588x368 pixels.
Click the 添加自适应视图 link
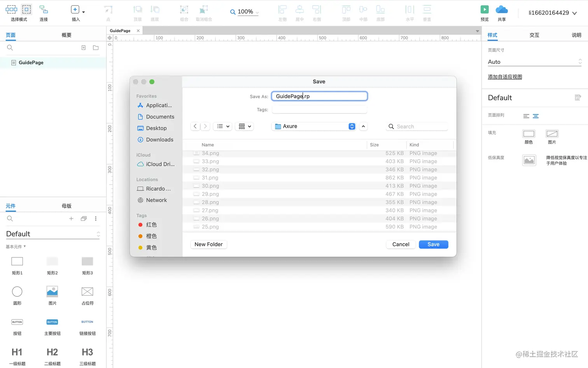click(x=505, y=77)
